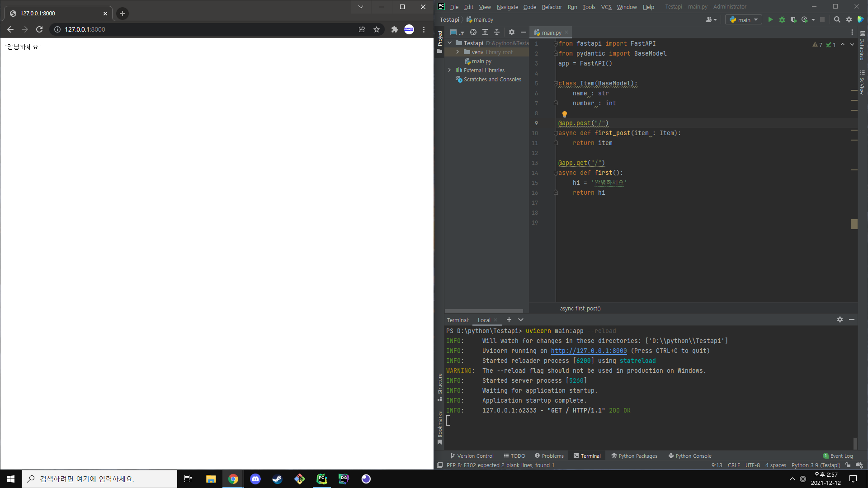Image resolution: width=868 pixels, height=488 pixels.
Task: Expand External Libraries tree node
Action: 449,70
